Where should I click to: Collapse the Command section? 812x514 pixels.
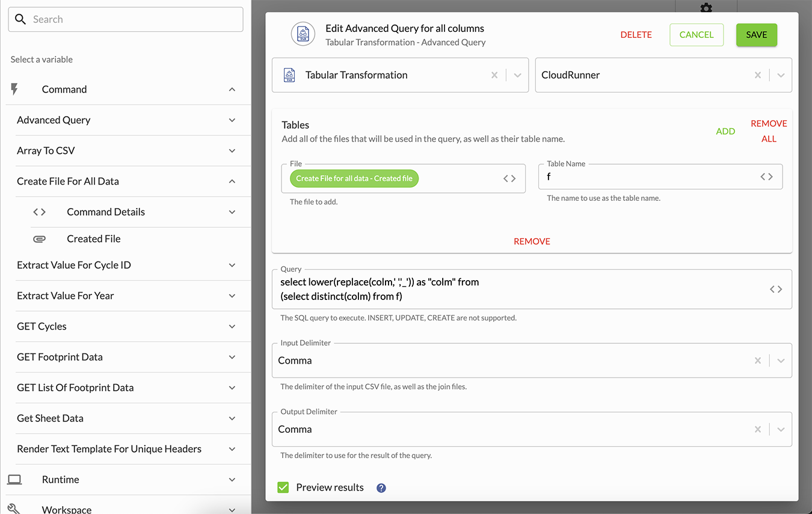tap(232, 90)
